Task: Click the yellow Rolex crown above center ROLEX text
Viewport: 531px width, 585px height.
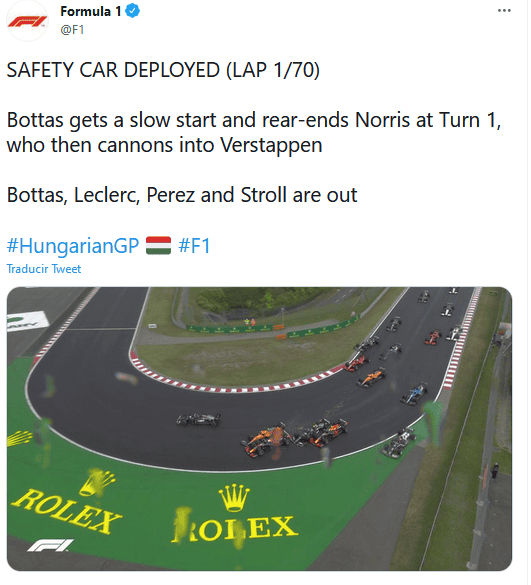Action: [234, 498]
